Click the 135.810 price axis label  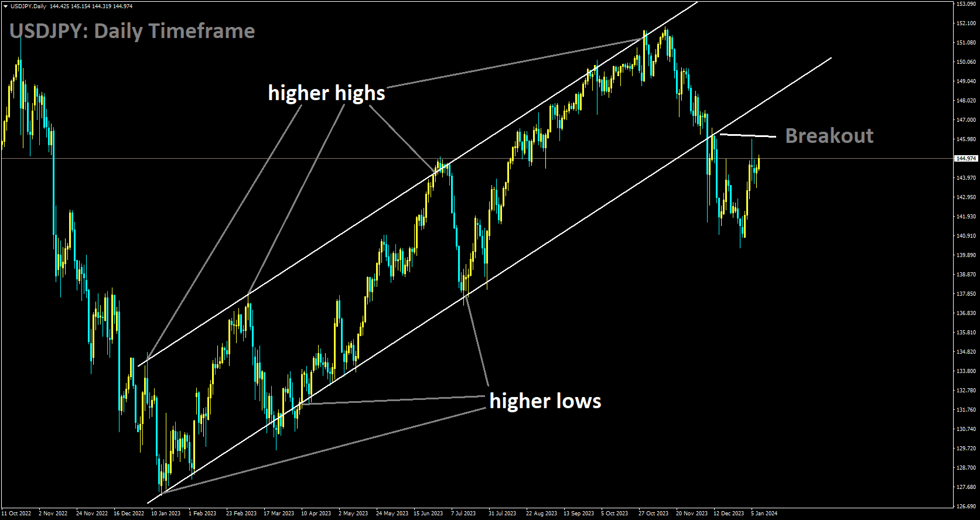966,333
